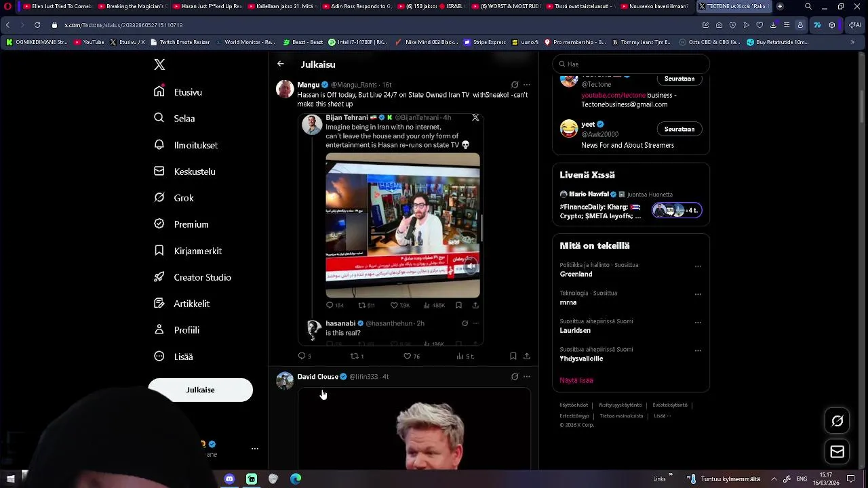Open the Twitch Emote Resizer bookmark
Image resolution: width=868 pixels, height=488 pixels.
tap(180, 42)
